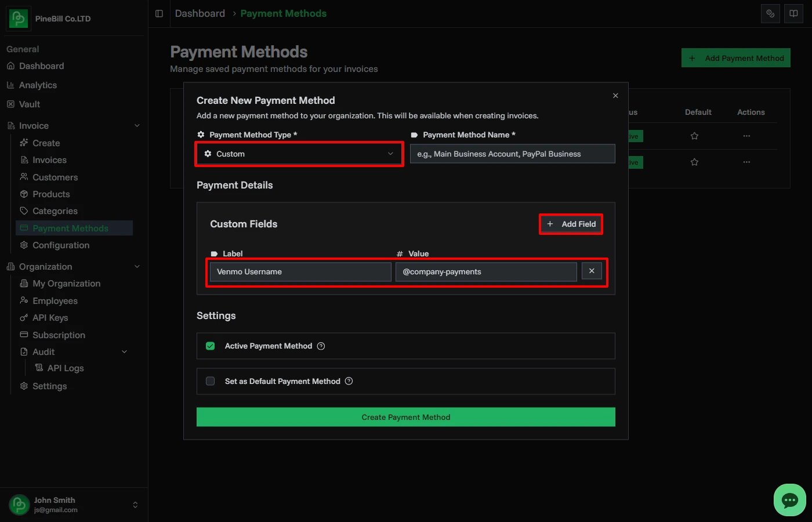Screen dimensions: 812x522
Task: Collapse the Invoice section in the sidebar
Action: 137,125
